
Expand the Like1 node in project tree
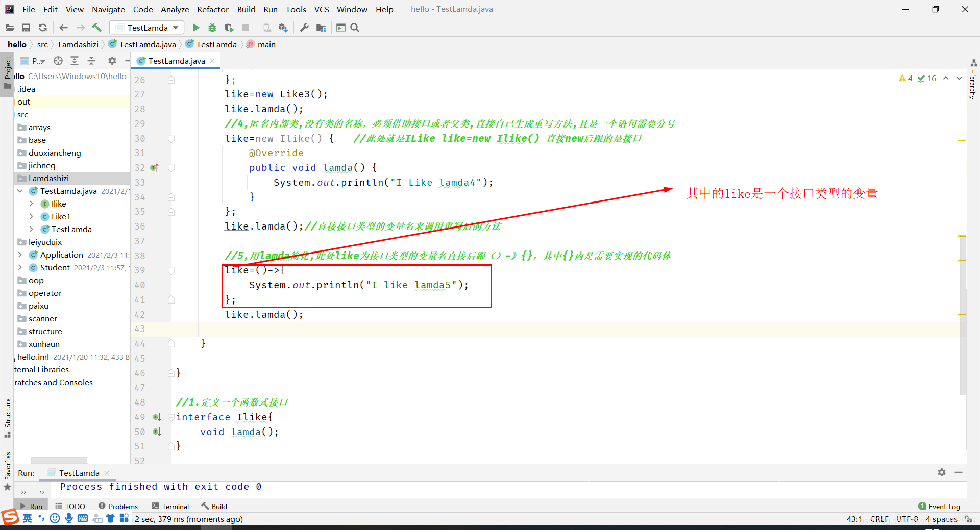32,216
